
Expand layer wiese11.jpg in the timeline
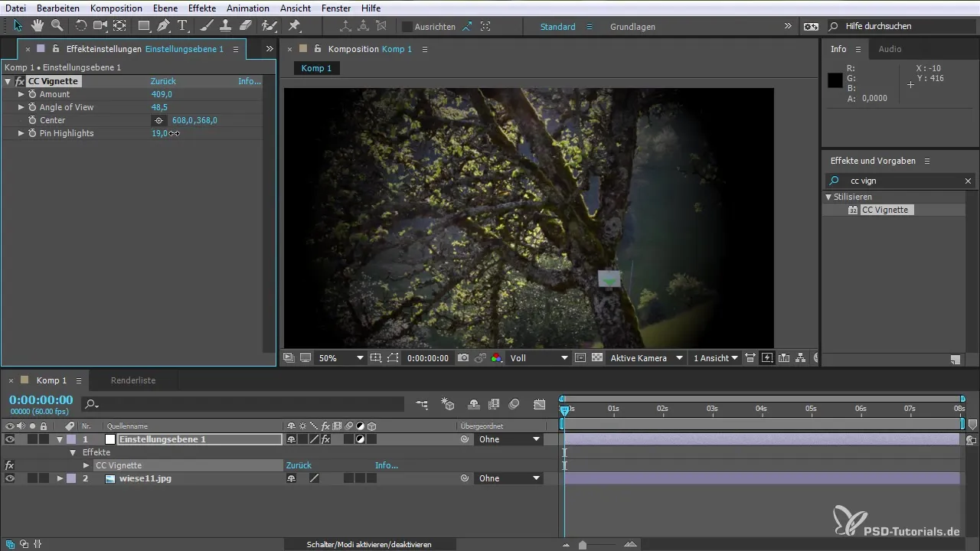[x=60, y=478]
